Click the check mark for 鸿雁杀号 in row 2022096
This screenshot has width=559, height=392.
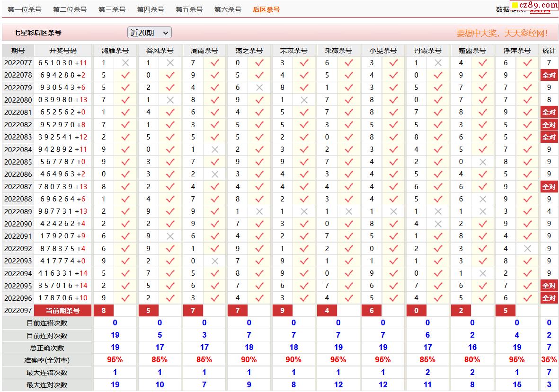(125, 298)
